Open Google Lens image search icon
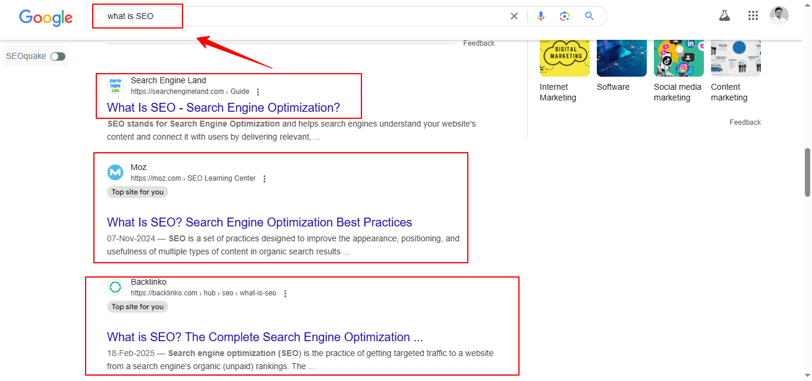Screen dimensions: 812x381 564,16
